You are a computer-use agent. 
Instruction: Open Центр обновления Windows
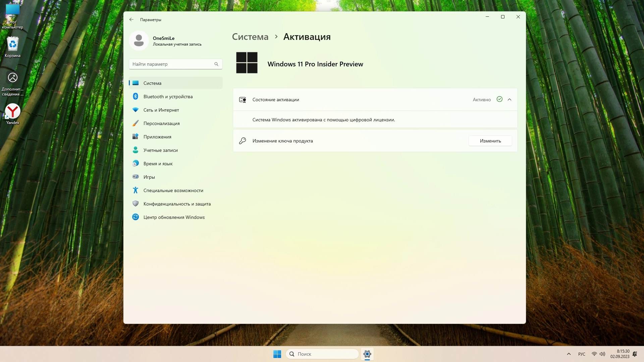tap(174, 217)
